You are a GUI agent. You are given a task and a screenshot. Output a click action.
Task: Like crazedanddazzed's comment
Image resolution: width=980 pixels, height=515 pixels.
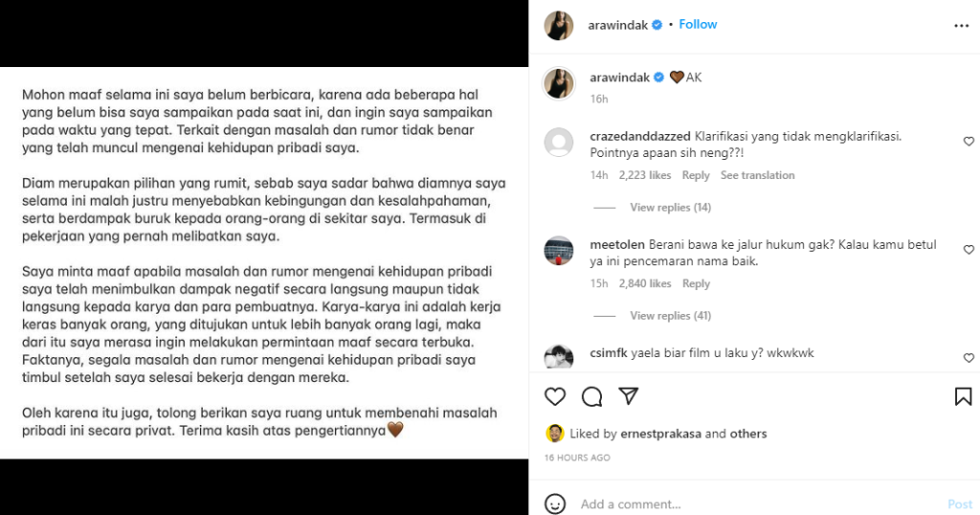point(969,142)
